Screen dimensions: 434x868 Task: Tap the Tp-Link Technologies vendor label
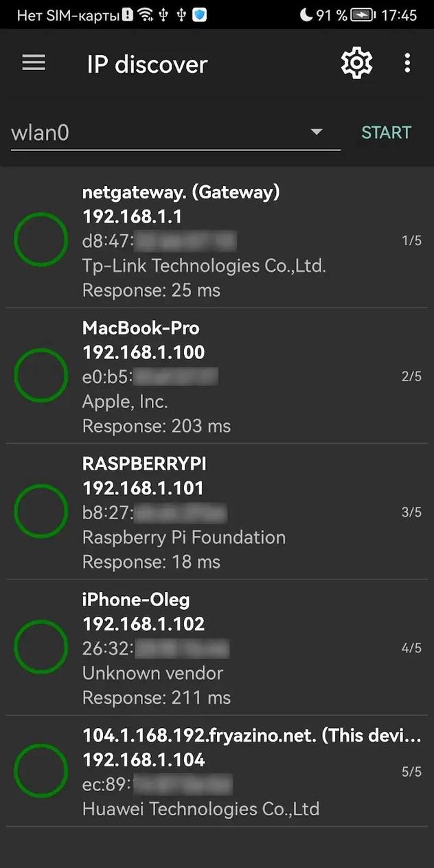pyautogui.click(x=203, y=266)
